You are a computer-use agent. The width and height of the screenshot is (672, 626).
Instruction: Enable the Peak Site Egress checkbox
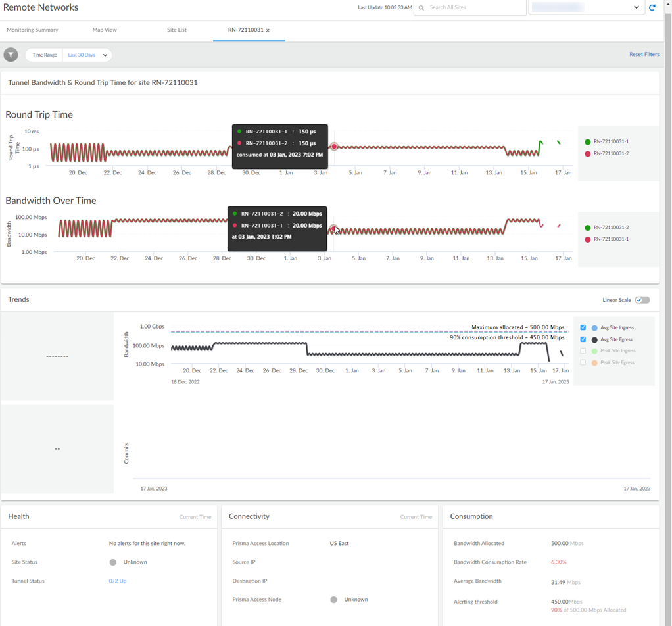[583, 362]
